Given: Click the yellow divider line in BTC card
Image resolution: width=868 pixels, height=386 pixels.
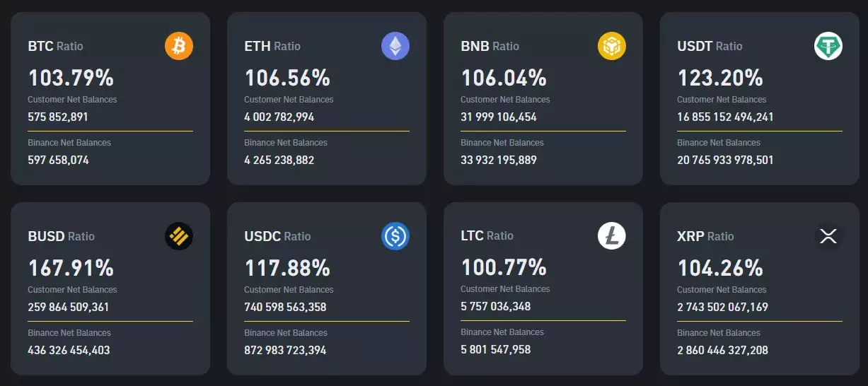Looking at the screenshot, I should (110, 131).
